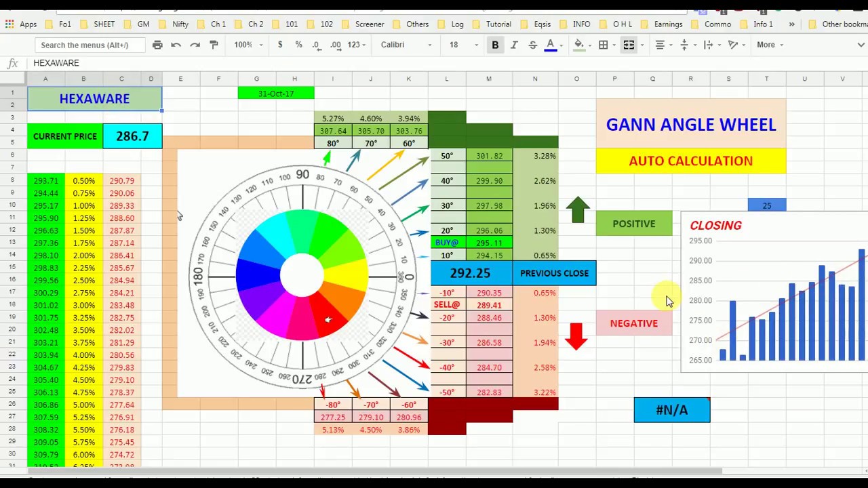The width and height of the screenshot is (868, 488).
Task: Open the 123 number format dropdown
Action: click(x=357, y=45)
